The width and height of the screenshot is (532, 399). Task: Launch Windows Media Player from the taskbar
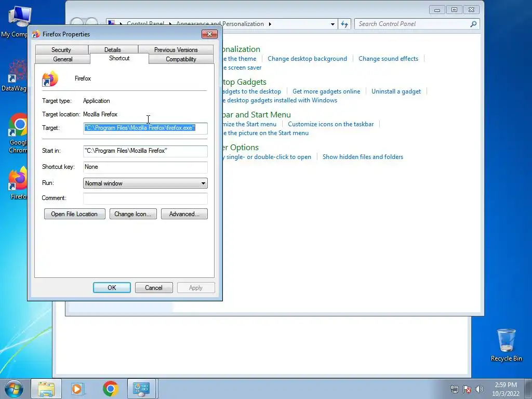click(77, 389)
